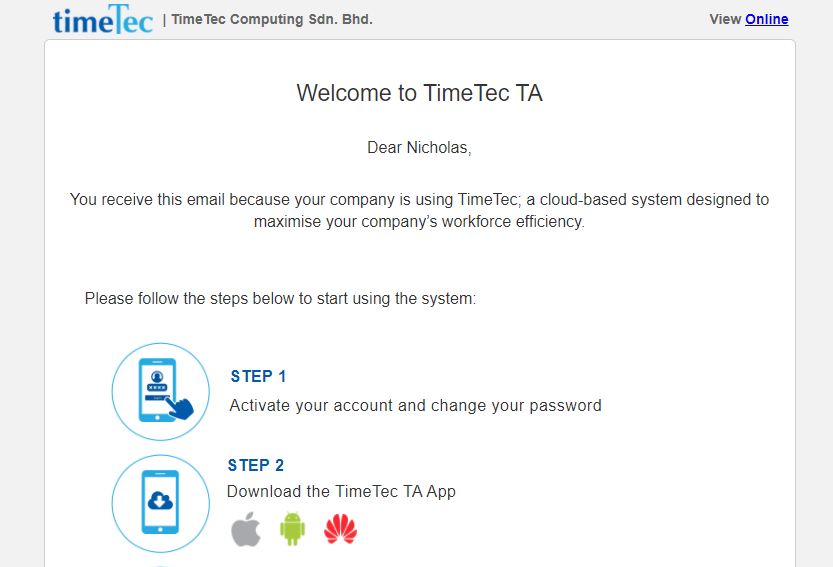The width and height of the screenshot is (833, 567).
Task: Open the Huawei AppGallery download icon
Action: click(341, 529)
